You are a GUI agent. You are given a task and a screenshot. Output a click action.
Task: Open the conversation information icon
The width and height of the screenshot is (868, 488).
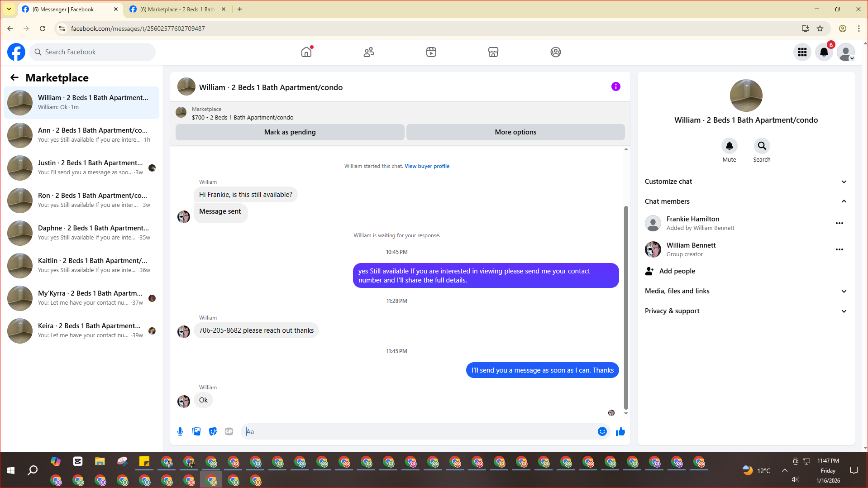tap(615, 86)
